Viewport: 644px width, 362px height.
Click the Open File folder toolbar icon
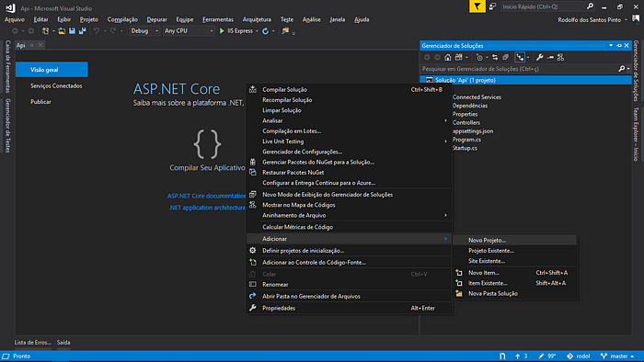(x=62, y=30)
